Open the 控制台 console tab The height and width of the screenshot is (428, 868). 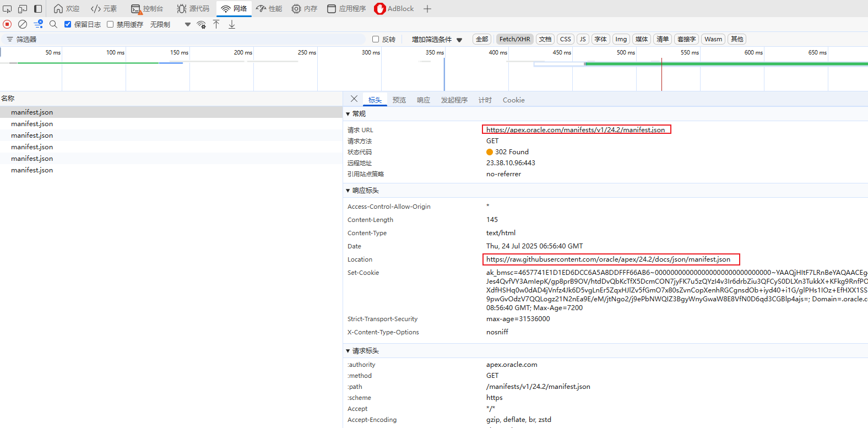click(147, 9)
